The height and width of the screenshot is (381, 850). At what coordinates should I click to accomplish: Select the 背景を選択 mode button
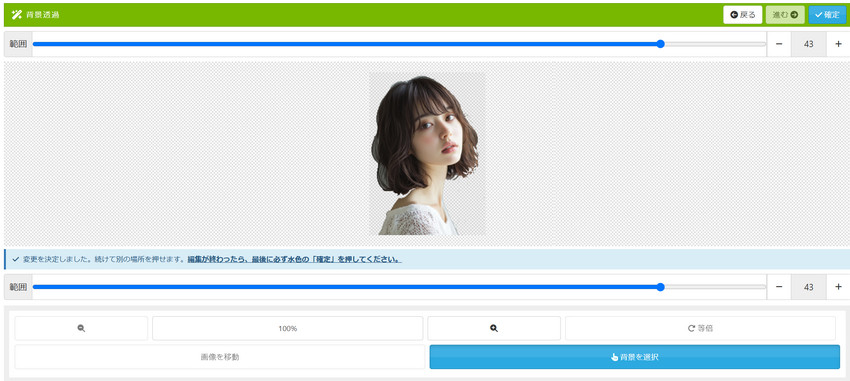pos(635,357)
